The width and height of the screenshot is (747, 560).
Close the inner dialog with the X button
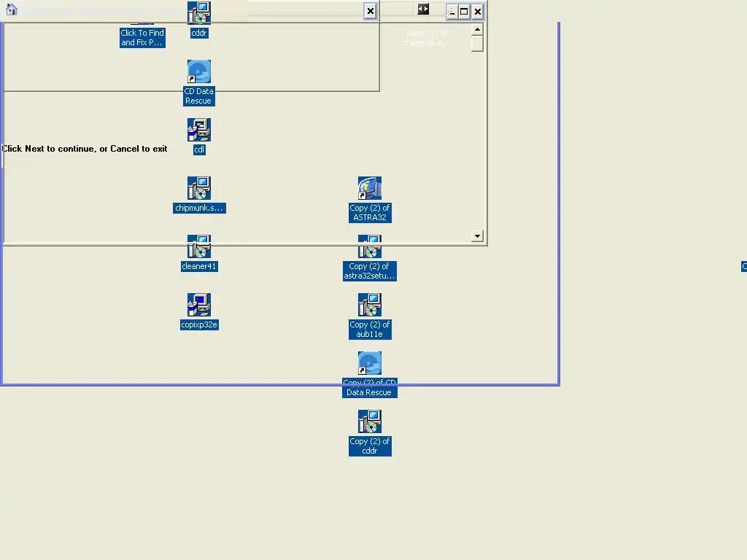click(x=370, y=11)
